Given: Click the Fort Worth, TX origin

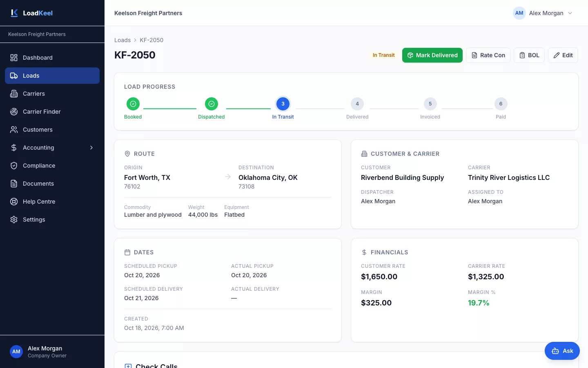Looking at the screenshot, I should 147,177.
